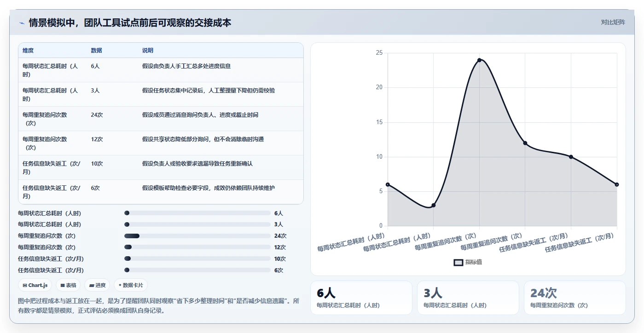Click description 假设共享状态降低部分询问，但不会消除临时沟通

pyautogui.click(x=203, y=139)
